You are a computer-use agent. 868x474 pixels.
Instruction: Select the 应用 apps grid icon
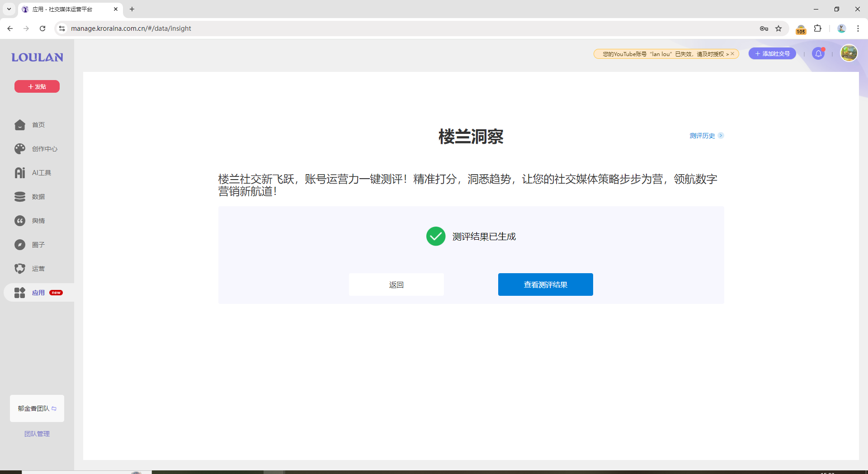pos(20,293)
